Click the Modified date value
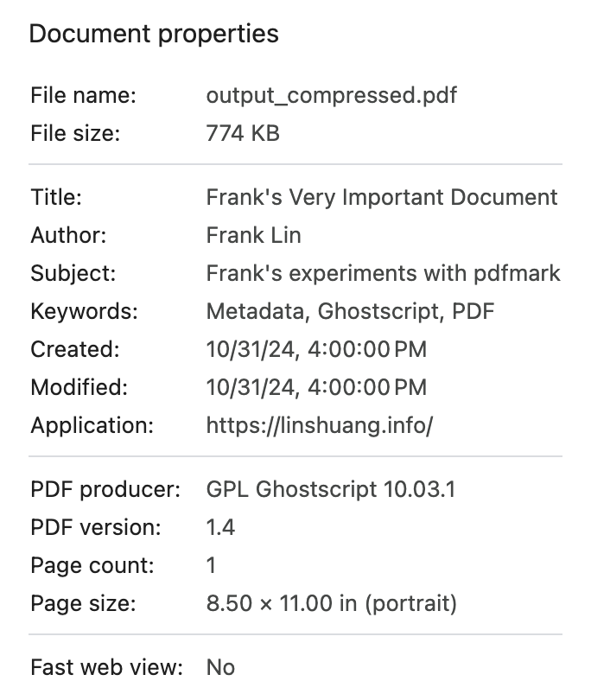The image size is (591, 700). (316, 387)
